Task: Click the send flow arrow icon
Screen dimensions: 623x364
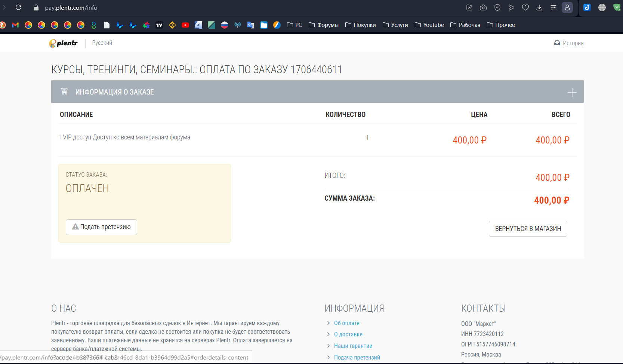Action: pyautogui.click(x=511, y=7)
